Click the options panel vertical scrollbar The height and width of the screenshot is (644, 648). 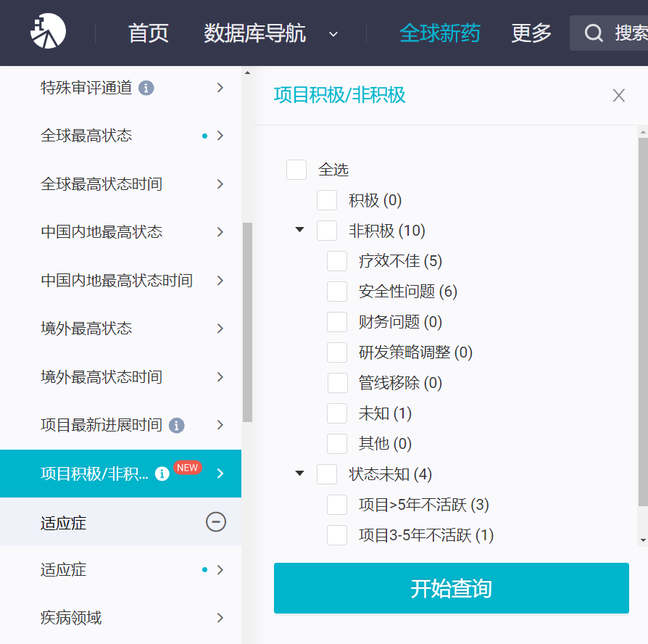tap(643, 322)
